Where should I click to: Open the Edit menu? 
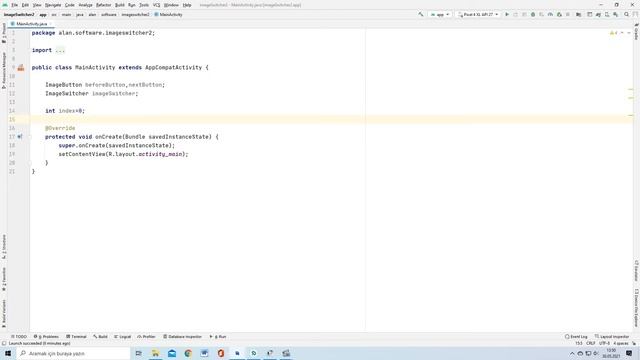[x=25, y=5]
